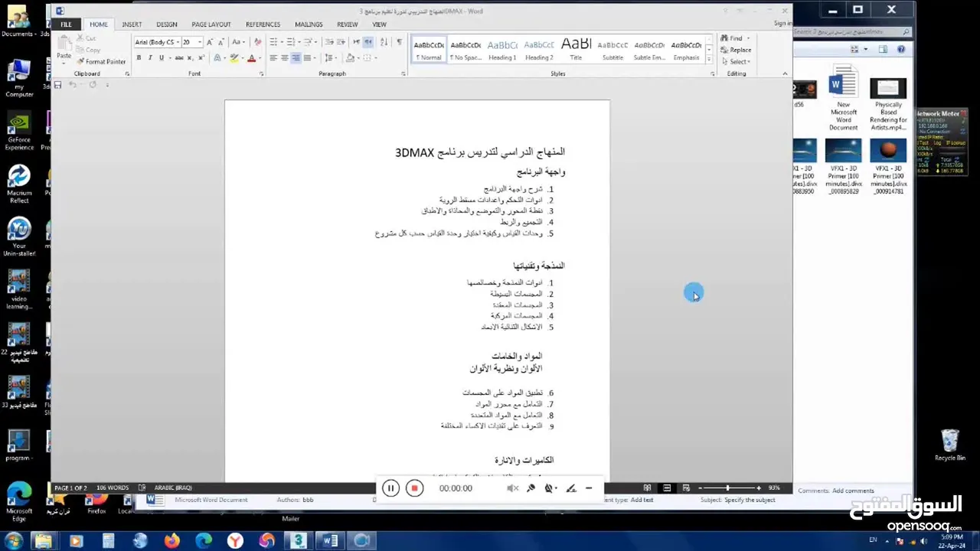Click the 106 WORDS status bar count
Screen dimensions: 980x551
113,487
